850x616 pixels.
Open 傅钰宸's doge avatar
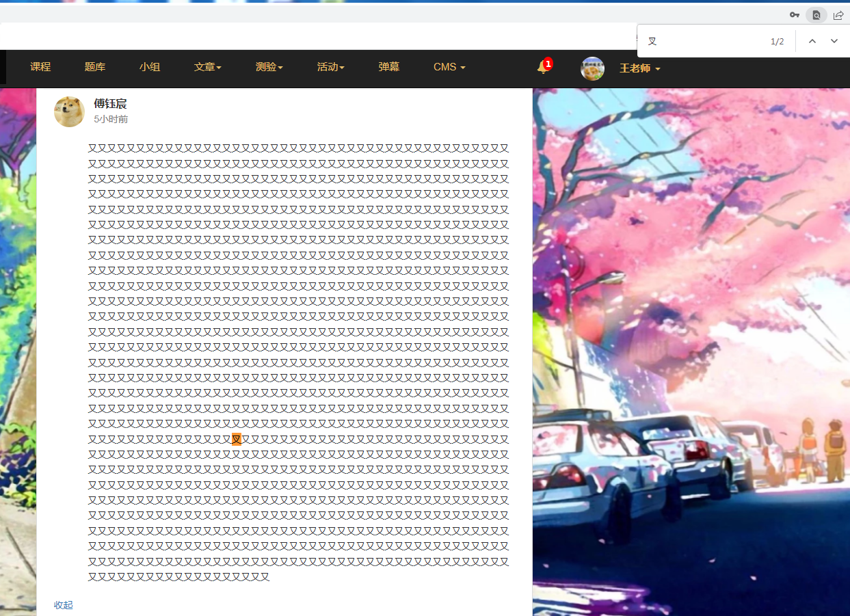tap(70, 111)
